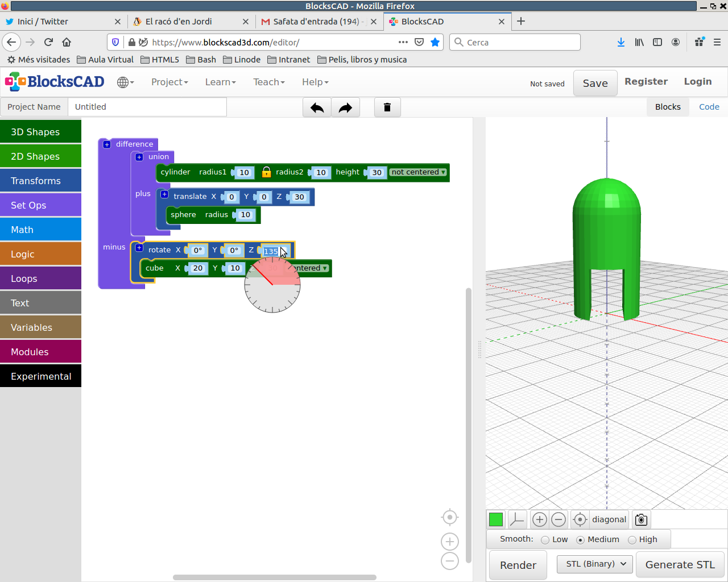Select High smoothness

point(632,540)
